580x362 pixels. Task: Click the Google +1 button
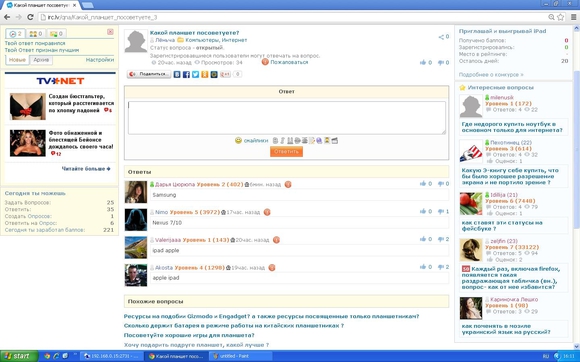[225, 74]
